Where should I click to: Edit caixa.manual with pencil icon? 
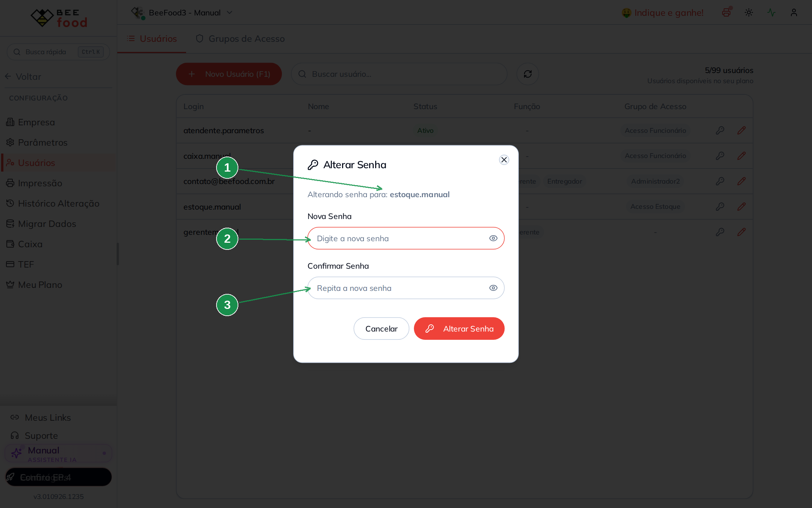(x=741, y=156)
